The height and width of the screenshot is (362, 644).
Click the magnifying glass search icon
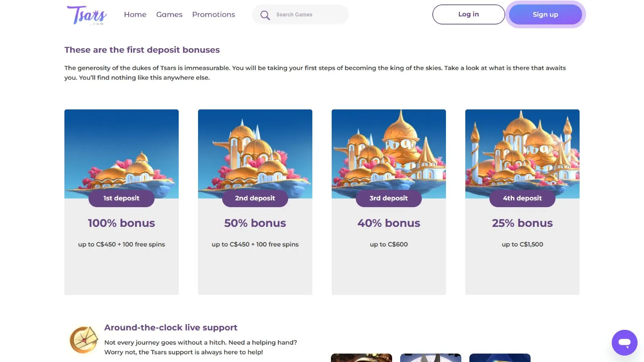[x=265, y=15]
